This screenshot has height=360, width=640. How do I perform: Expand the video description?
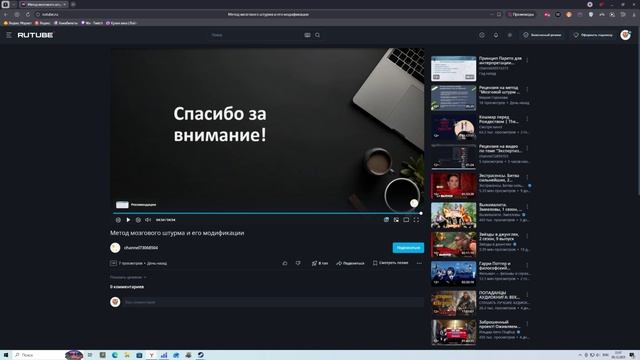128,277
